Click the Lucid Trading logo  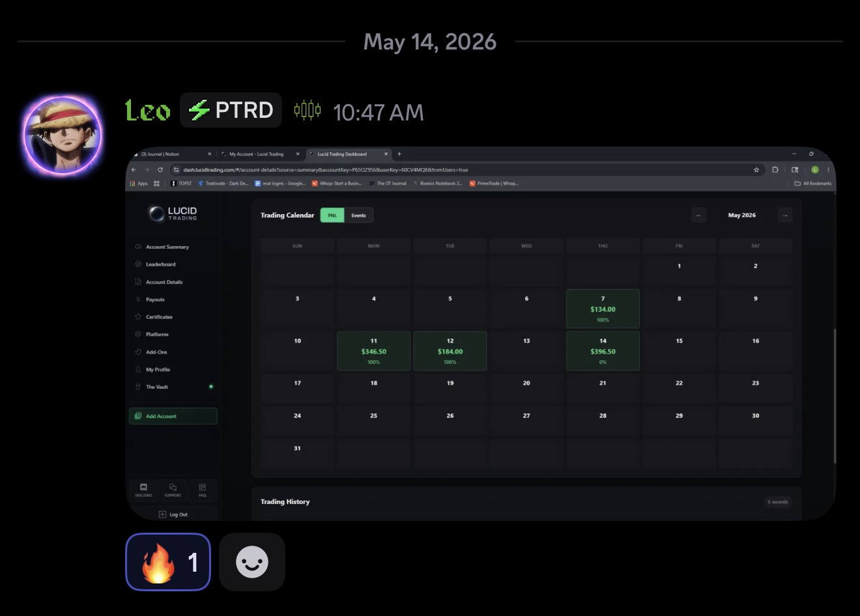173,213
